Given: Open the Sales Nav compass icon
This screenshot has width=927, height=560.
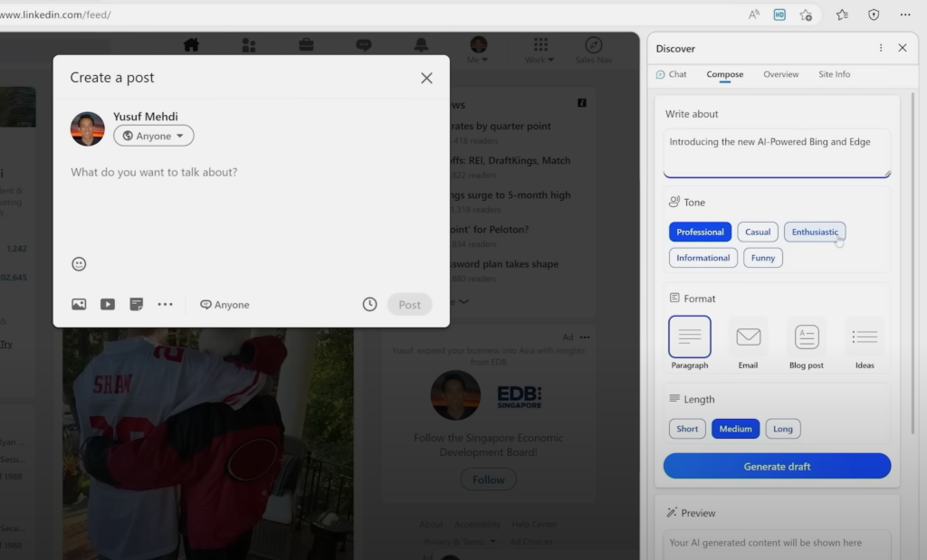Looking at the screenshot, I should coord(594,45).
